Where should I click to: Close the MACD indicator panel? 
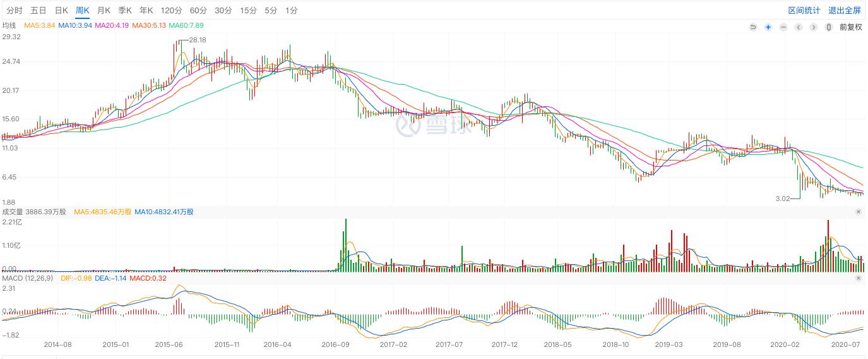[x=859, y=278]
